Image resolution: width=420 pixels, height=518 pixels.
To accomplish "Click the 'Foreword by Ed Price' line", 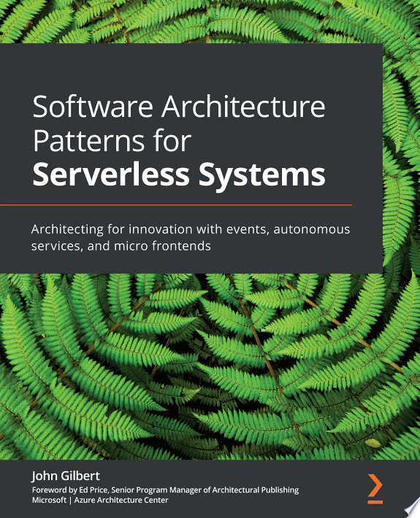I will click(x=165, y=490).
